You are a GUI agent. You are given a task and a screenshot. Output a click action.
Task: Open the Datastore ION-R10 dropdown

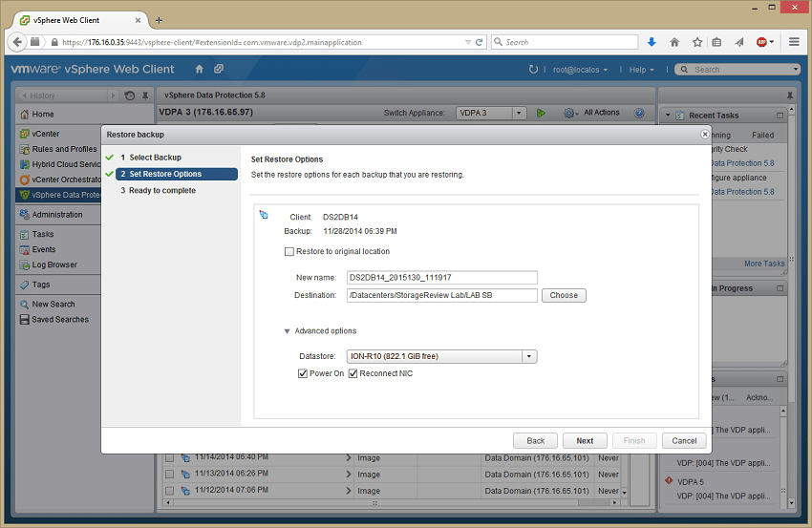(528, 356)
